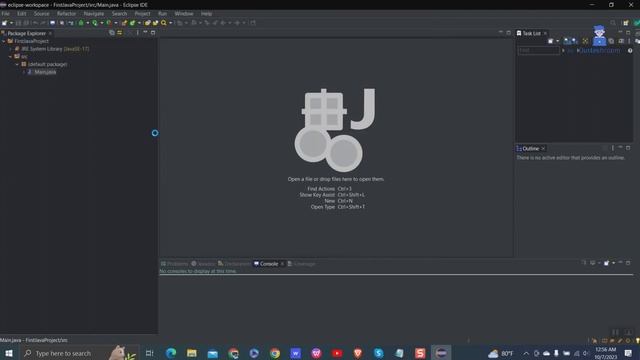Click the Run Last Tool icon
This screenshot has width=640, height=360.
(109, 23)
